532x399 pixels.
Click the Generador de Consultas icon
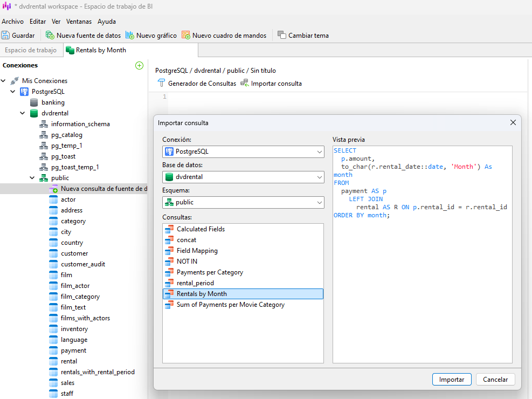(162, 84)
